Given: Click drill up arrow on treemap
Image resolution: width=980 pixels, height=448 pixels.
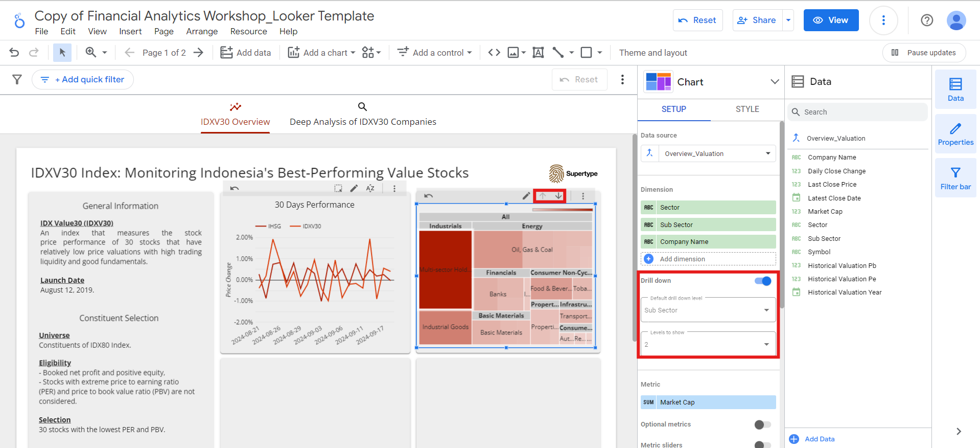Looking at the screenshot, I should coord(543,196).
